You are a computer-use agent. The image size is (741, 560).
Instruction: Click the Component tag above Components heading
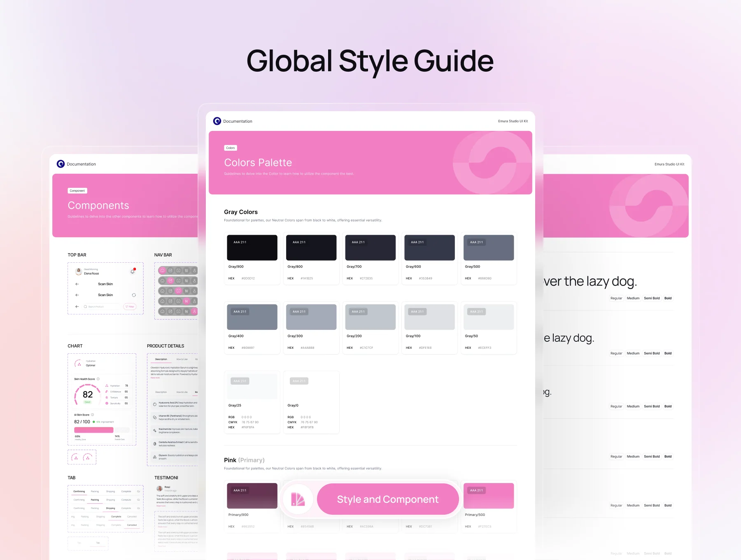(x=77, y=191)
